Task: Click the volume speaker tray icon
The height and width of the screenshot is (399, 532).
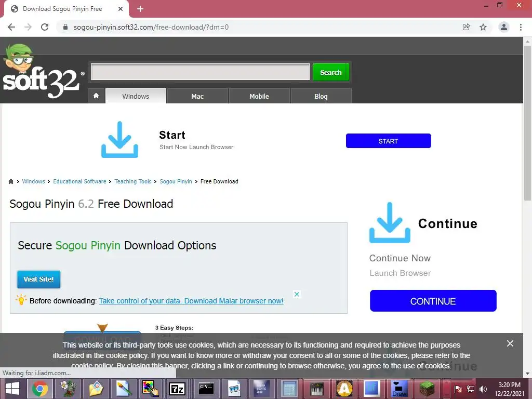Action: pos(483,389)
